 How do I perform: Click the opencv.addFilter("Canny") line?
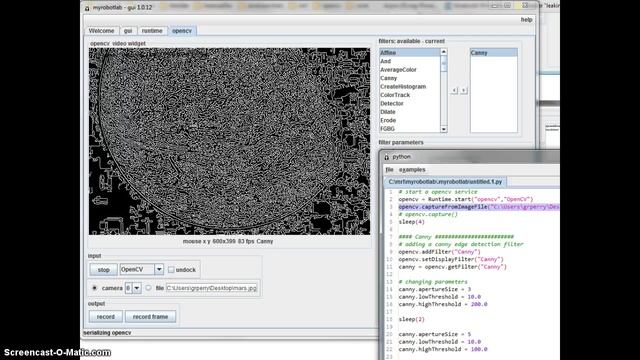(439, 252)
